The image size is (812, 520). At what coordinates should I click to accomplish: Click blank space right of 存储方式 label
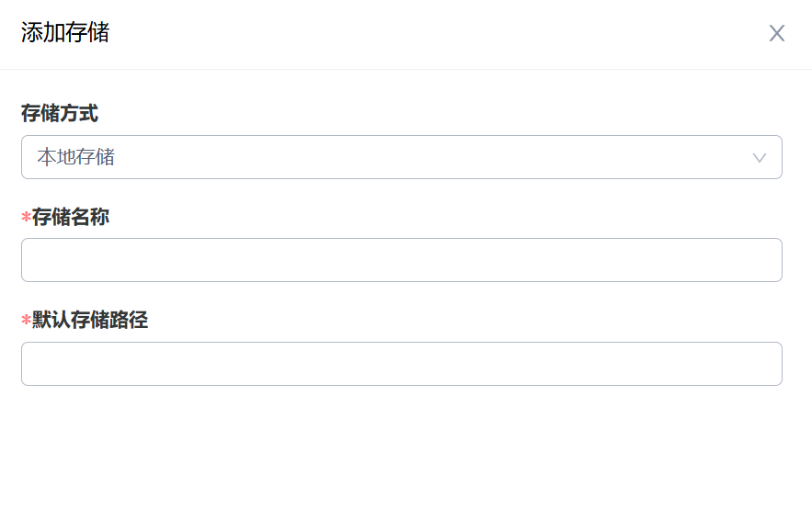click(x=414, y=114)
